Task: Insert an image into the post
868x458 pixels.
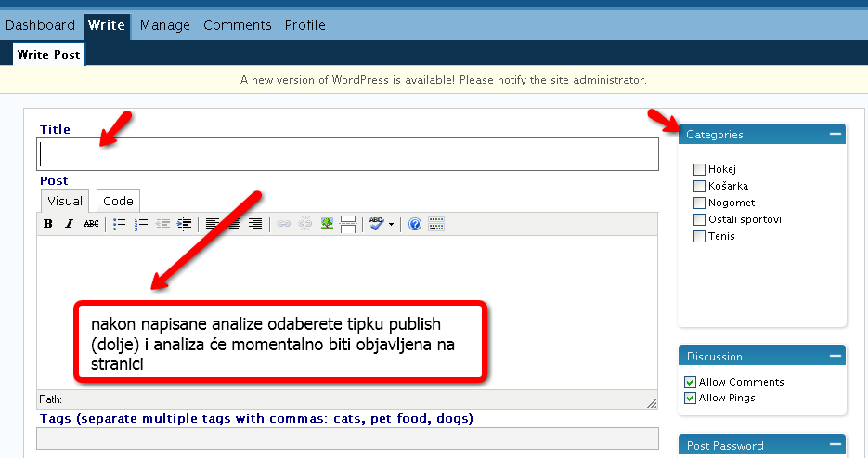Action: pyautogui.click(x=327, y=224)
